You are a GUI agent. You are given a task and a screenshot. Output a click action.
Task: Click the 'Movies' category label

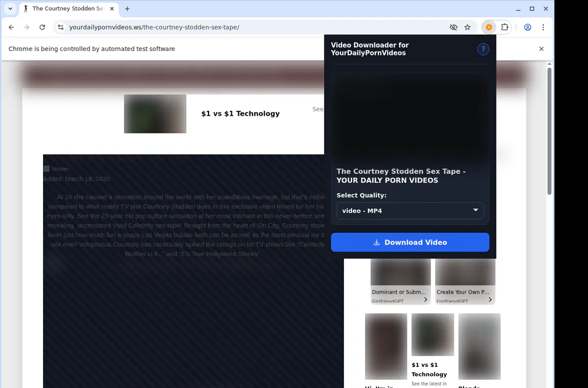[x=61, y=169]
